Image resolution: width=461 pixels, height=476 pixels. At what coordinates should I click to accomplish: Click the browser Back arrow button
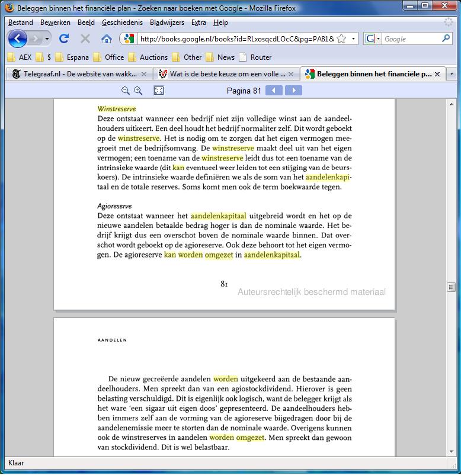point(17,39)
